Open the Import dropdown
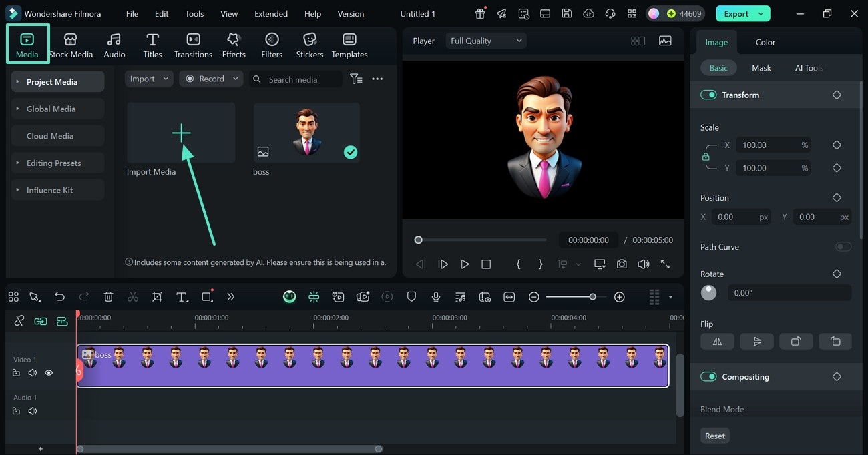868x455 pixels. pos(149,79)
